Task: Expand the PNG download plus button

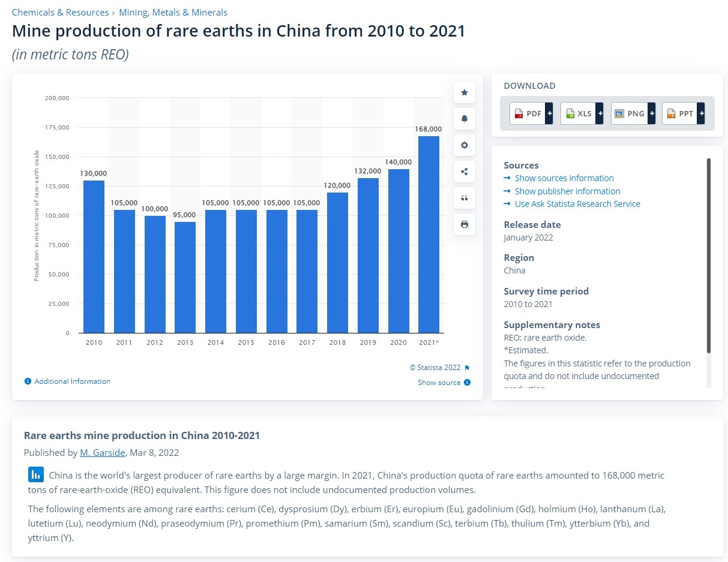Action: click(651, 113)
